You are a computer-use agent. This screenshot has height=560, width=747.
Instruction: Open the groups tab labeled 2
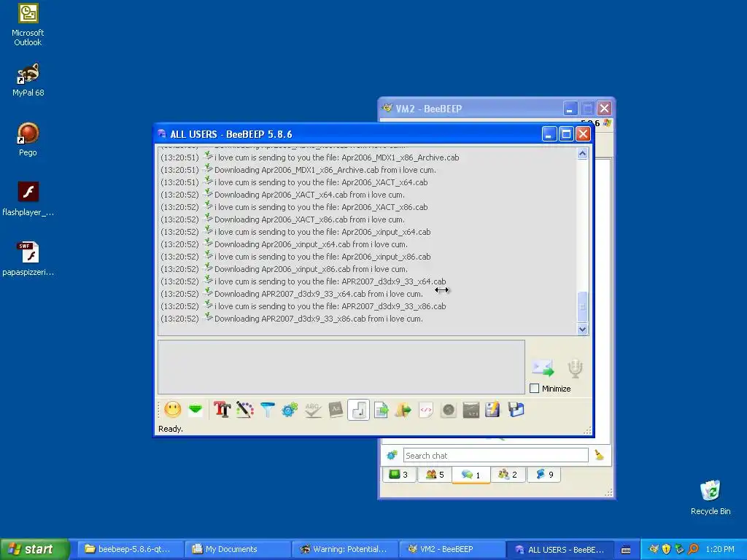coord(508,474)
